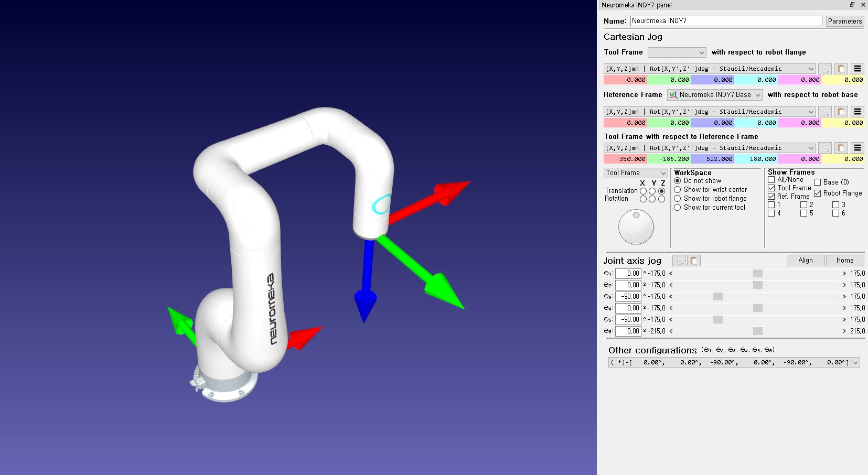Image resolution: width=868 pixels, height=475 pixels.
Task: Select Show for robot flange workspace
Action: [x=678, y=199]
